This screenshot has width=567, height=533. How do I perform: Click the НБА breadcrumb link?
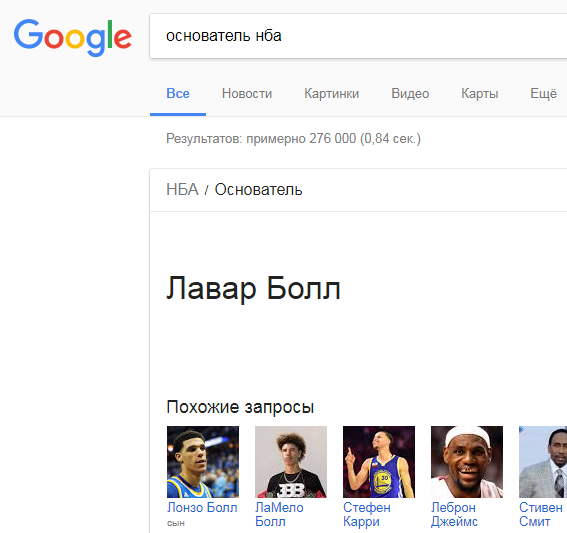tap(182, 189)
